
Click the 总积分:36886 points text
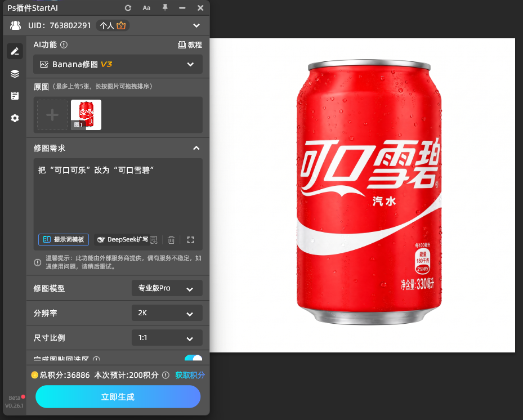pos(65,376)
